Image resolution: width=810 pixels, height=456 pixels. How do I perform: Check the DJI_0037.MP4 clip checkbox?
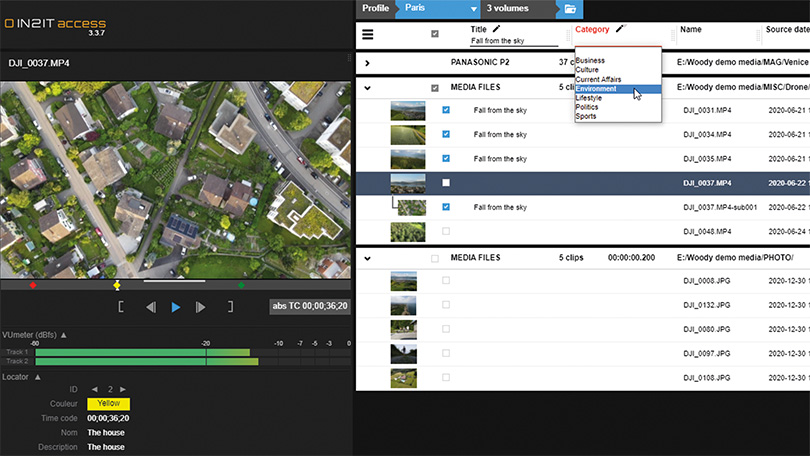click(446, 183)
